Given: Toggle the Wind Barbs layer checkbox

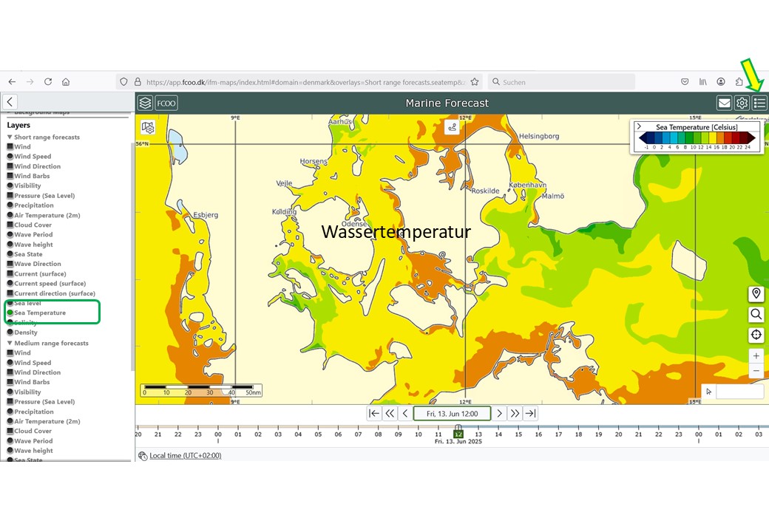Looking at the screenshot, I should 10,176.
